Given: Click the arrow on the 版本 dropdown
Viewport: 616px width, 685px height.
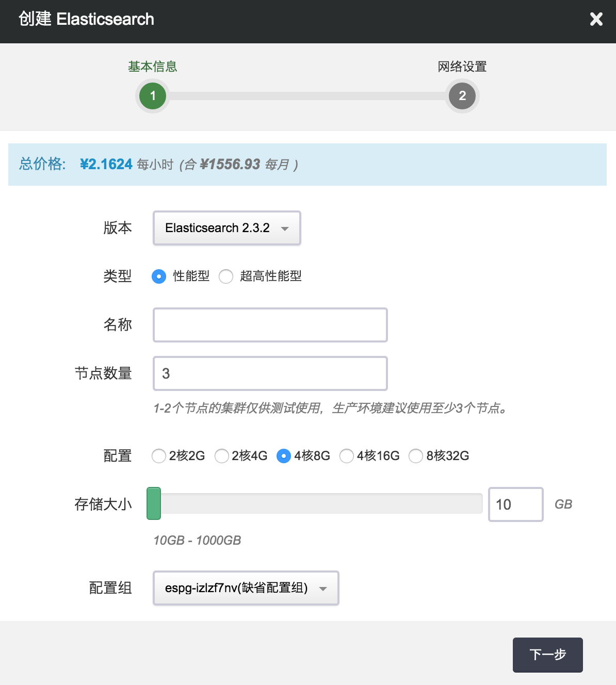Looking at the screenshot, I should (x=285, y=229).
